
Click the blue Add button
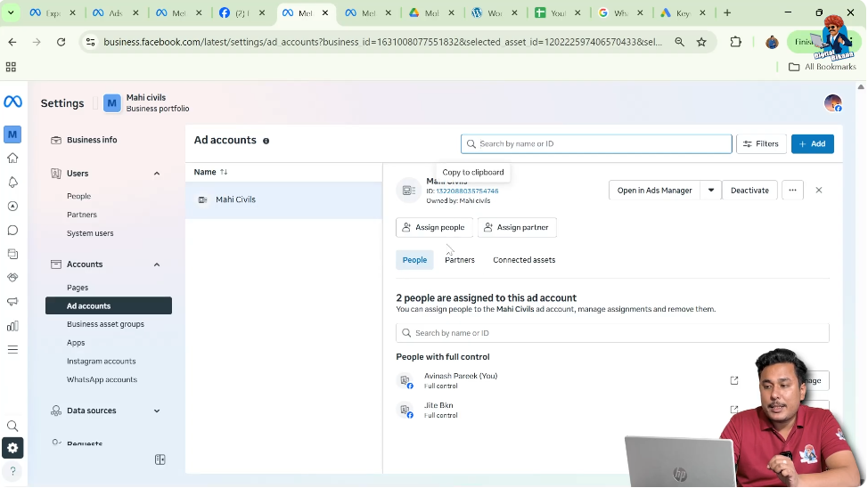(812, 144)
